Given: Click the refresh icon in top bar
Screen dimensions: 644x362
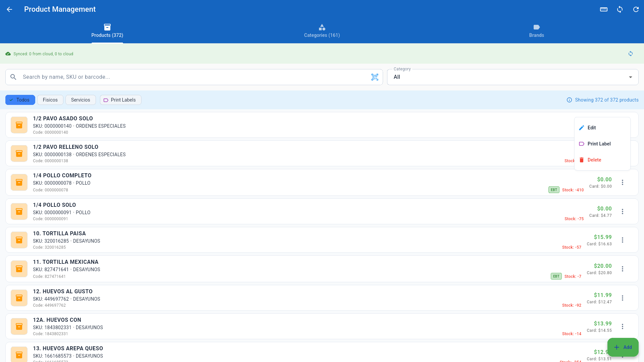Looking at the screenshot, I should point(636,9).
